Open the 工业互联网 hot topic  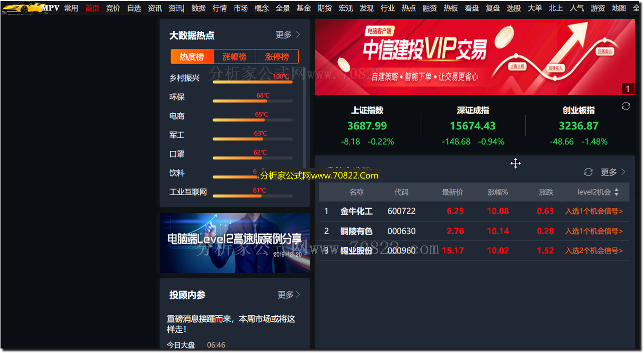pyautogui.click(x=188, y=192)
